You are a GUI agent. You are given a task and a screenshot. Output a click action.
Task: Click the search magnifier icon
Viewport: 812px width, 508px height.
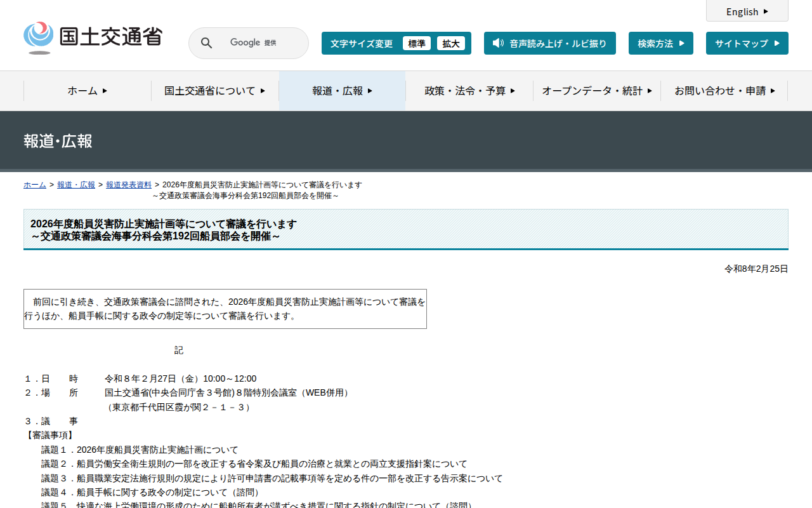pyautogui.click(x=207, y=43)
